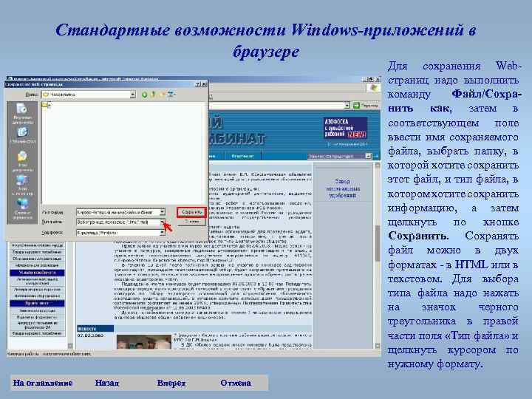The width and height of the screenshot is (532, 399).
Task: Click the Up One Level folder icon
Action: (x=153, y=95)
